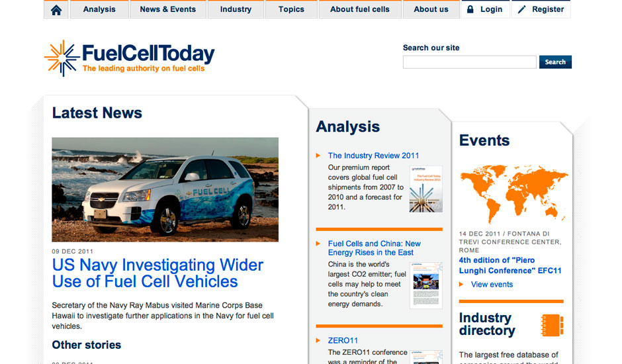Click the orange arrow beside Fuel Cells and China
This screenshot has width=622, height=364.
(x=318, y=244)
